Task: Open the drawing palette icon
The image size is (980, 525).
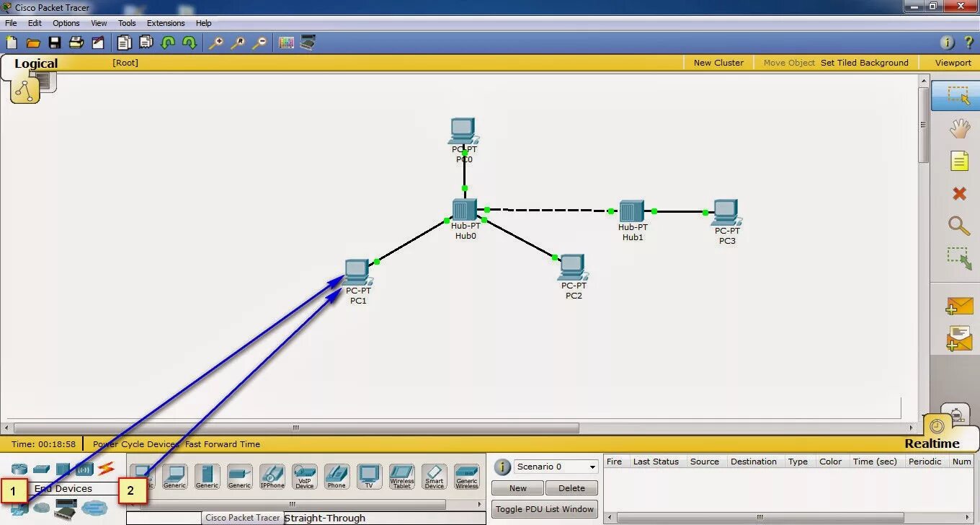Action: [x=286, y=43]
